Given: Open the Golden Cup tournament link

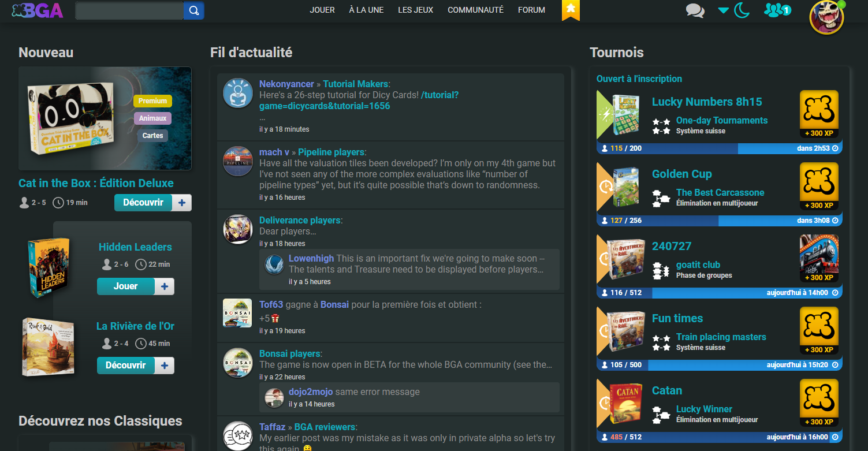Looking at the screenshot, I should pos(682,174).
